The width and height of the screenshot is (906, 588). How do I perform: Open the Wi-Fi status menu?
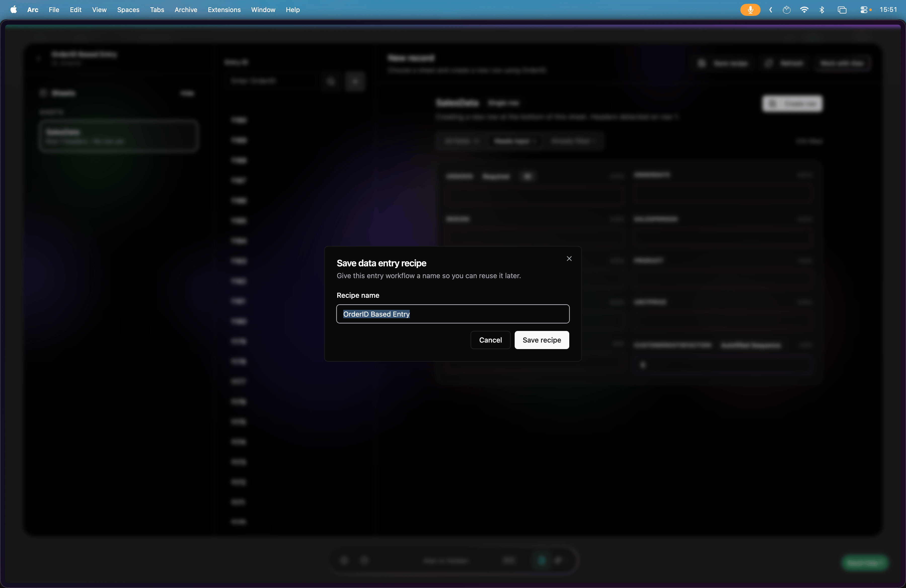804,10
